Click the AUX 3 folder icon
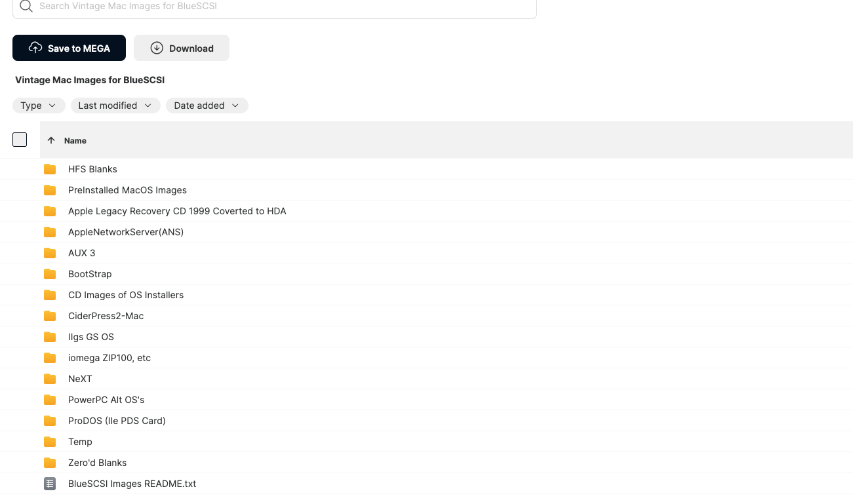The image size is (853, 504). pyautogui.click(x=50, y=253)
